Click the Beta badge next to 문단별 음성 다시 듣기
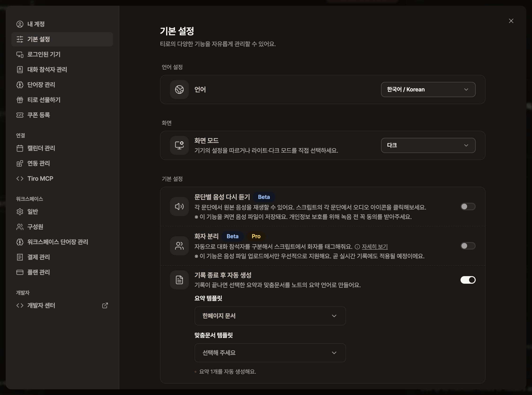This screenshot has width=532, height=395. tap(264, 197)
